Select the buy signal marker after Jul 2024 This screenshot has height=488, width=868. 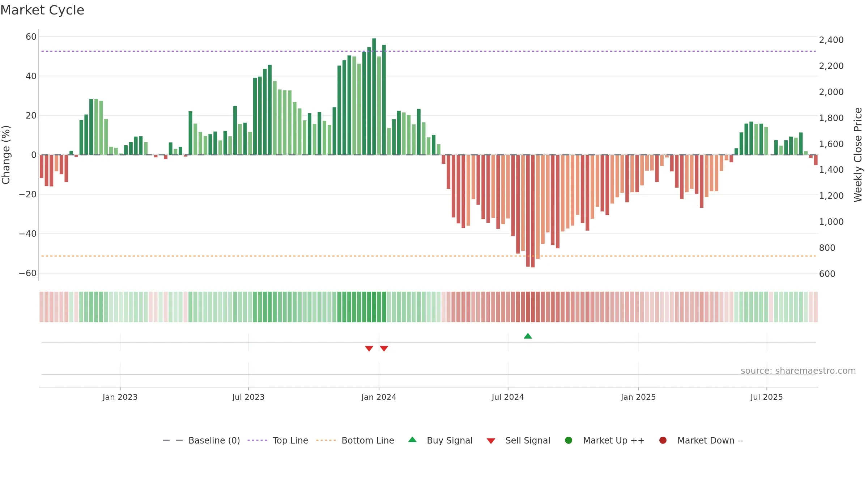(528, 336)
